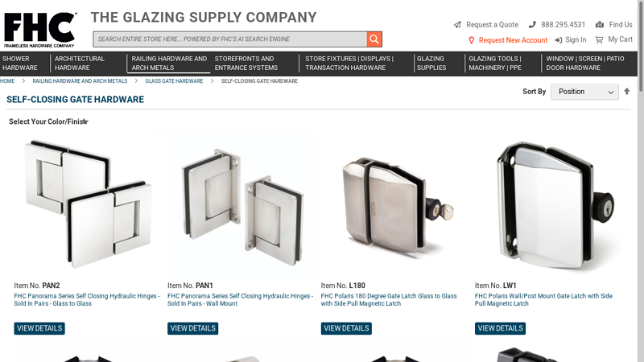Click the FHC company logo
The width and height of the screenshot is (644, 362).
click(x=40, y=30)
